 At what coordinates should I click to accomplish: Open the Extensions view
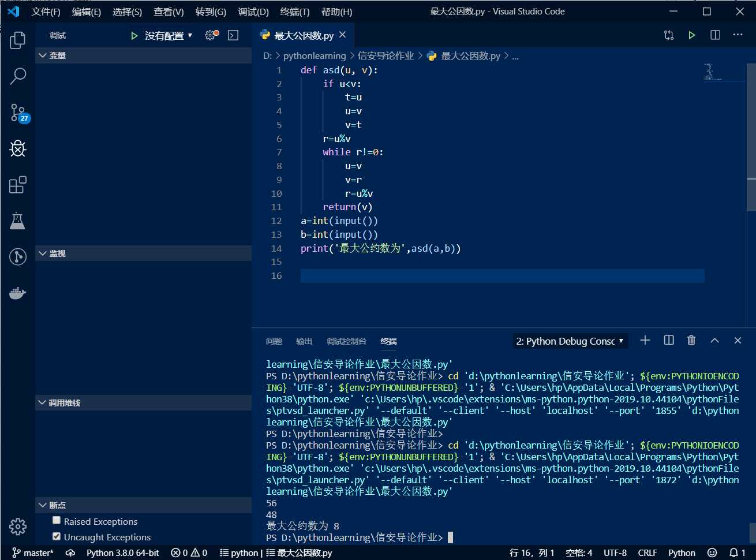(18, 185)
